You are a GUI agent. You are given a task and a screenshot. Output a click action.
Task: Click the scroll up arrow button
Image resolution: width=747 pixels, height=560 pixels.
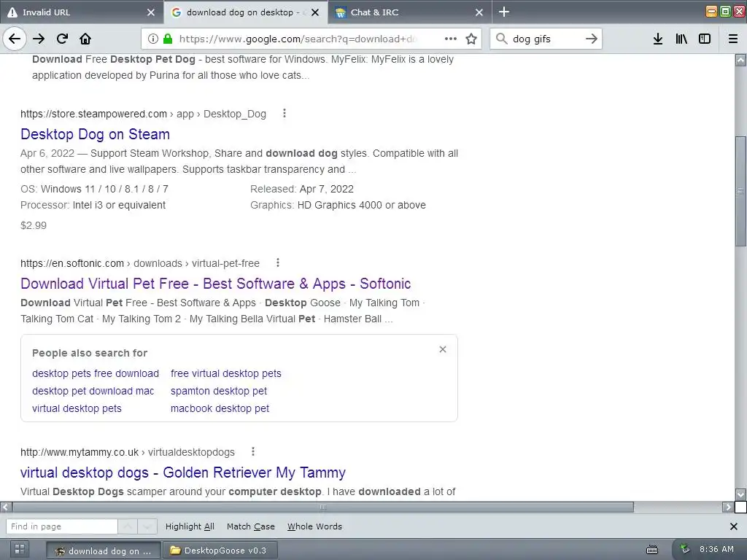(x=740, y=60)
